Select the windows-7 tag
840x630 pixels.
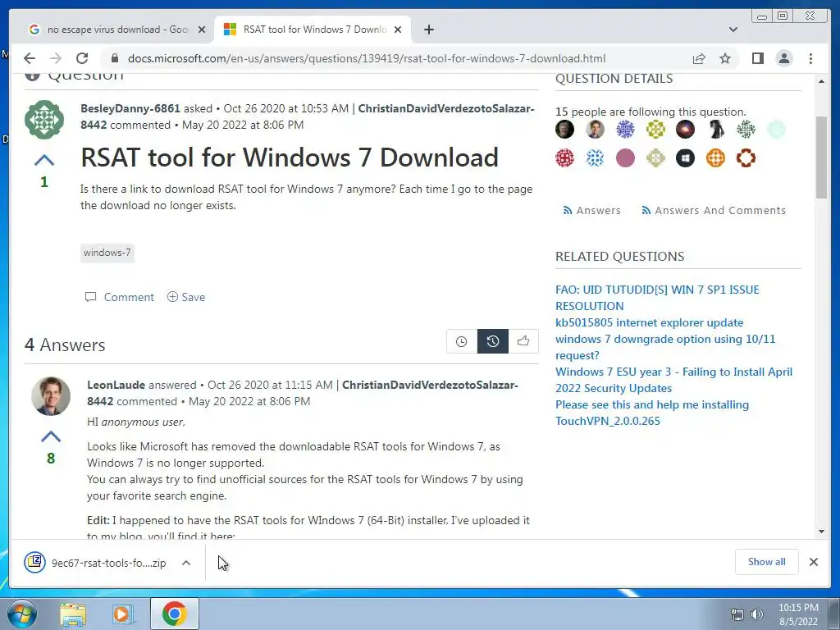tap(107, 253)
